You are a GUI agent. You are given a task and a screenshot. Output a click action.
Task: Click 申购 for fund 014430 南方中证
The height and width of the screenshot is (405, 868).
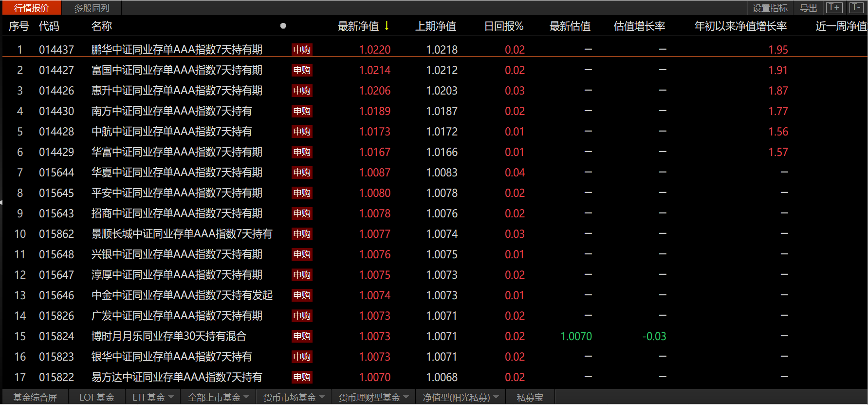(x=302, y=111)
